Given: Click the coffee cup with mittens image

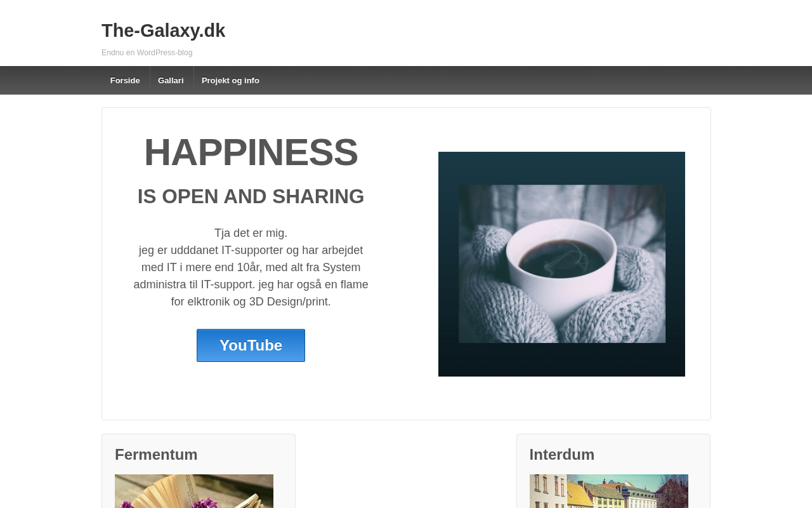Looking at the screenshot, I should 562,264.
